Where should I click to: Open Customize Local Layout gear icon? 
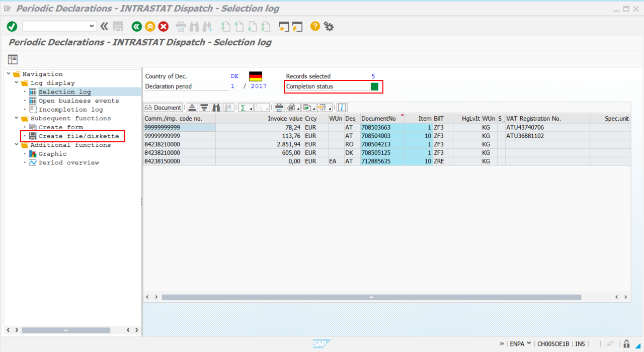pyautogui.click(x=329, y=26)
